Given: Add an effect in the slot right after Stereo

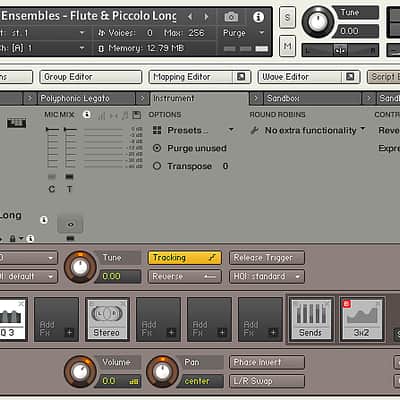Looking at the screenshot, I should click(x=158, y=320).
